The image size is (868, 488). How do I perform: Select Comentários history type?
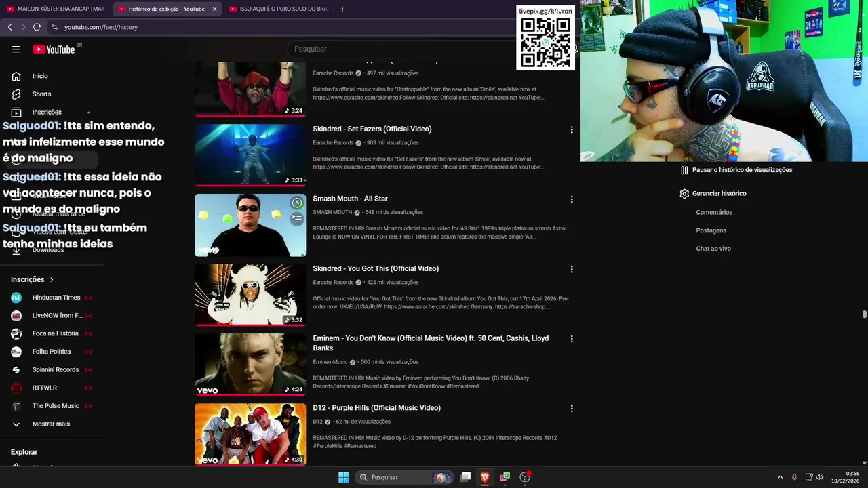714,213
